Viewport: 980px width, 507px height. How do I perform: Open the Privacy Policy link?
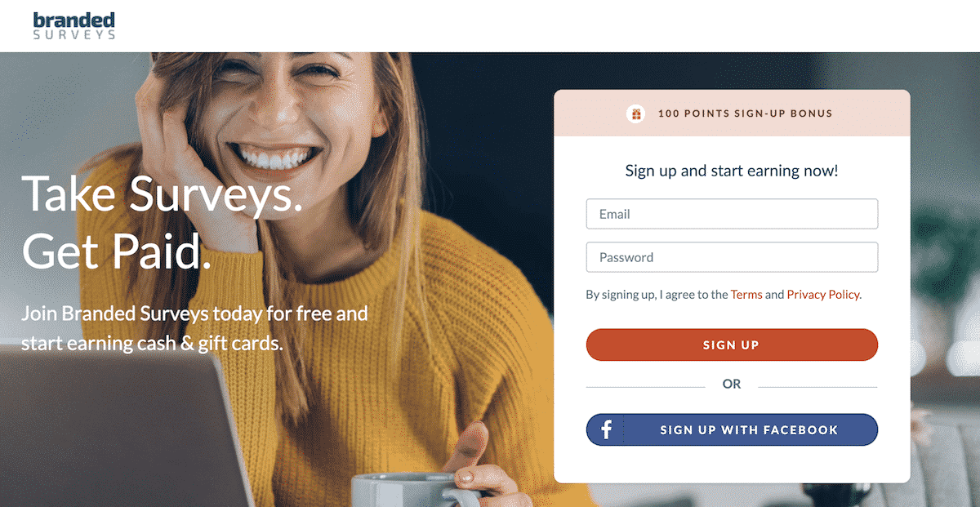[823, 295]
